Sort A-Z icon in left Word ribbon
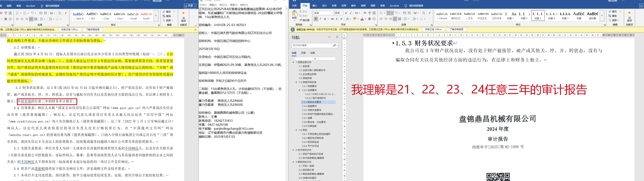Image resolution: width=644 pixels, height=181 pixels. pos(60,13)
